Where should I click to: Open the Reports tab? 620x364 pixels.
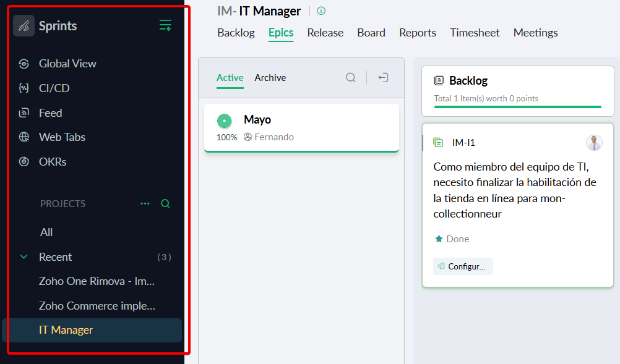click(417, 33)
